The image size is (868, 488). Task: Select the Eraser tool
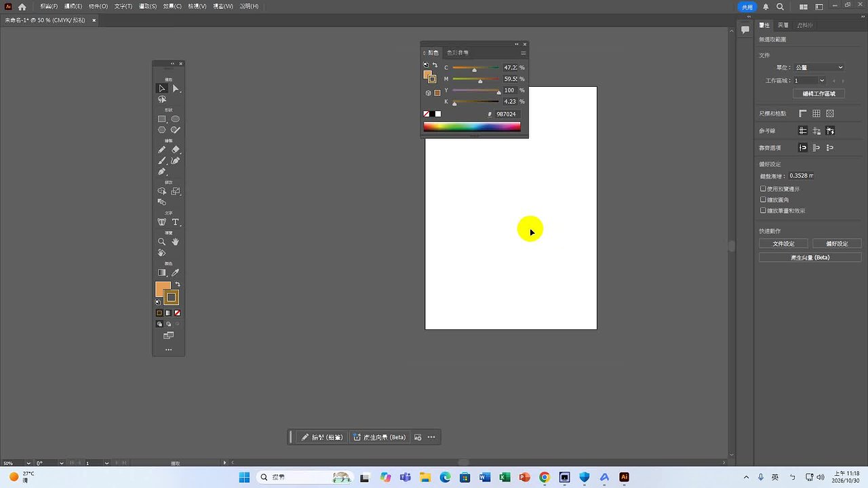(x=176, y=150)
